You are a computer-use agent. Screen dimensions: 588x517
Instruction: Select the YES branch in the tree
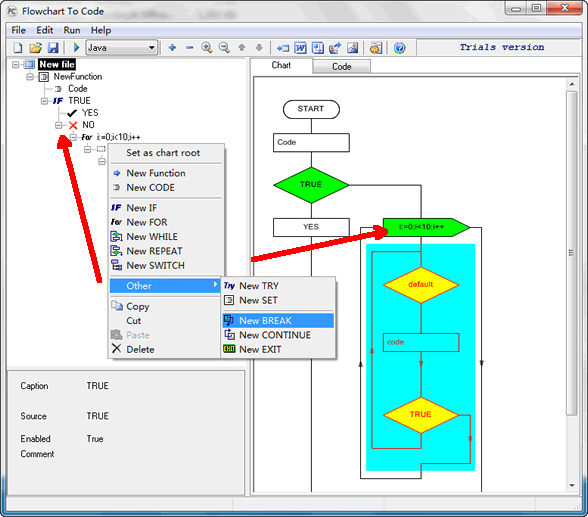(90, 113)
